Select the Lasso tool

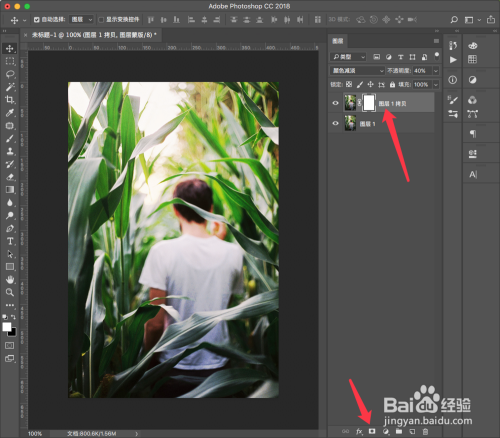(x=10, y=74)
